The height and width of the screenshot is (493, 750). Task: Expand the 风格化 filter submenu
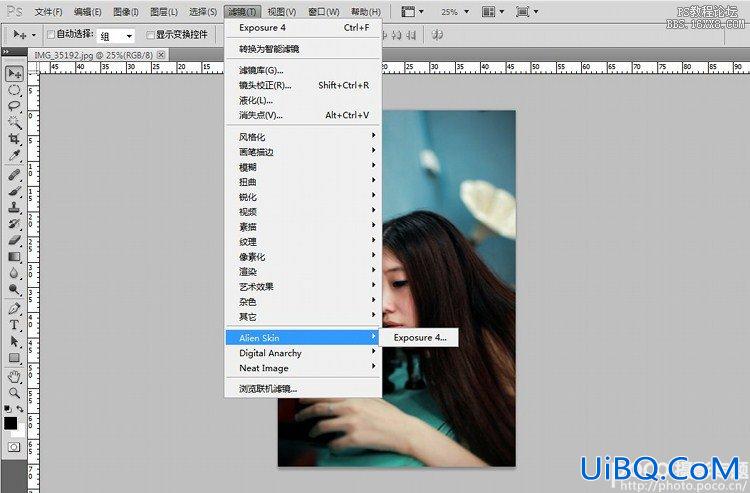pos(303,137)
